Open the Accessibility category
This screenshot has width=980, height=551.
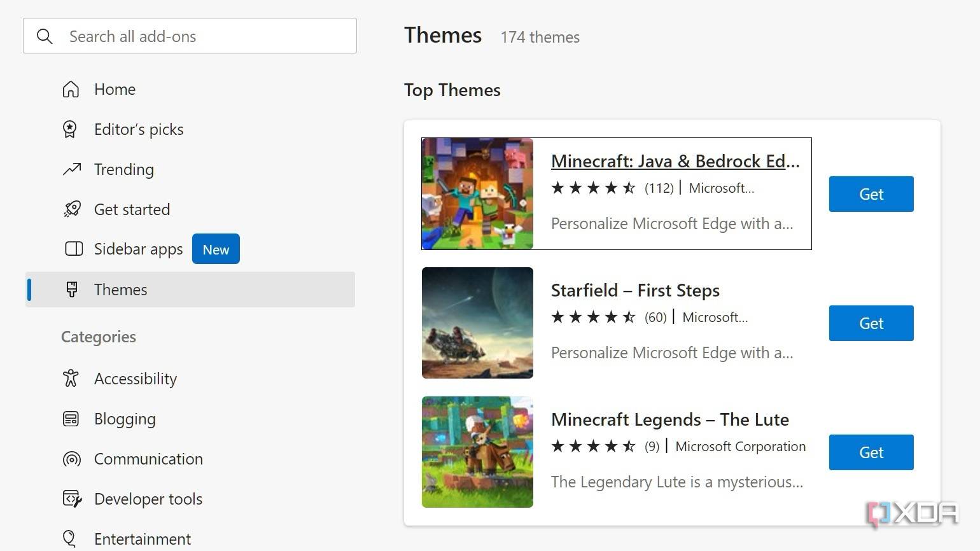click(136, 379)
